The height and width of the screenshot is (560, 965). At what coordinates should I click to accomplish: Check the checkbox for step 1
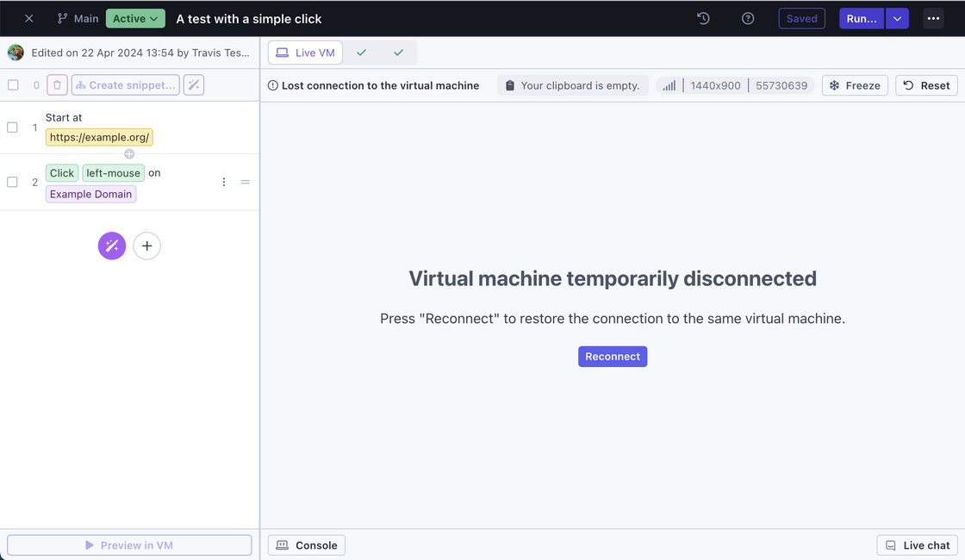pyautogui.click(x=13, y=128)
